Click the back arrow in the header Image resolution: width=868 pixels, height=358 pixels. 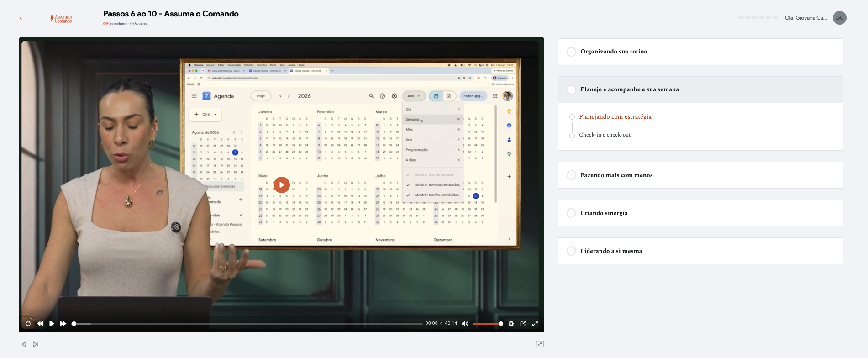click(21, 18)
